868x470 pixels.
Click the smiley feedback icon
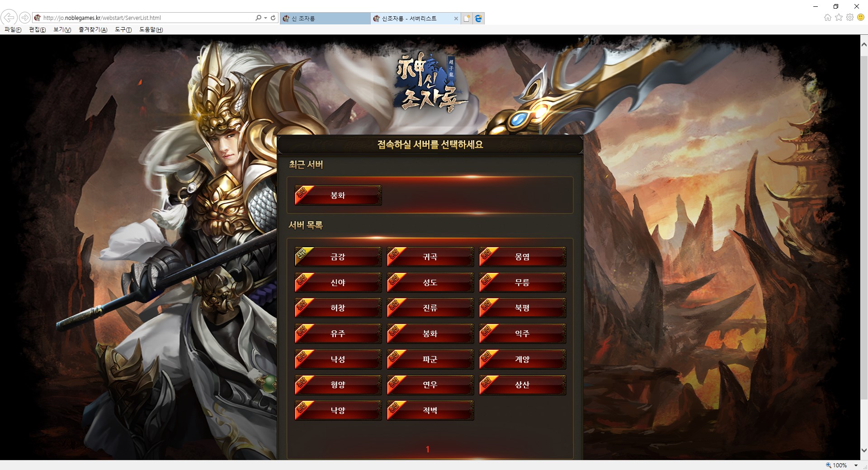coord(861,17)
